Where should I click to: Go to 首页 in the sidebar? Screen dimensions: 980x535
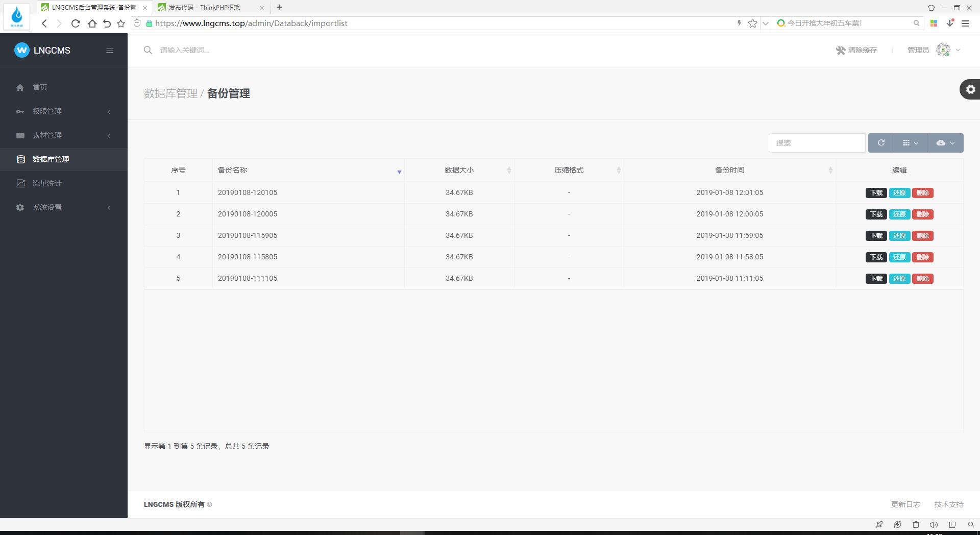click(x=40, y=87)
